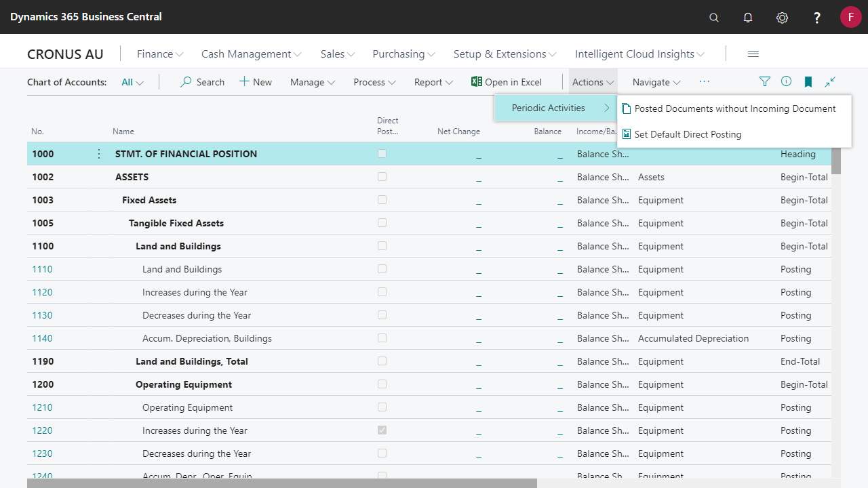
Task: Click the search magnifier icon in header
Action: [713, 18]
